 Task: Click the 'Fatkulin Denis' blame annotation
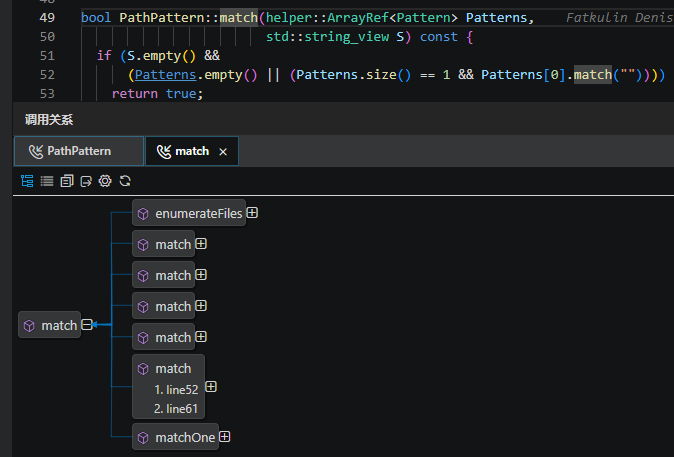620,18
